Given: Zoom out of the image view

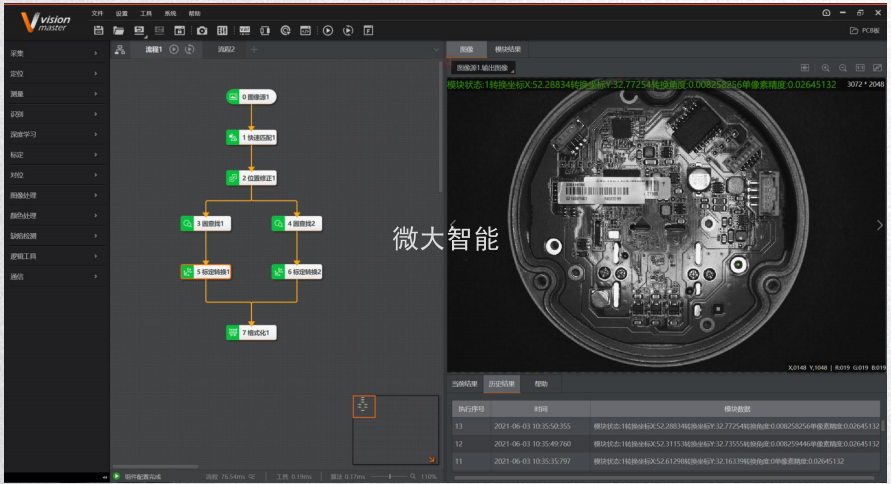Looking at the screenshot, I should (x=843, y=68).
